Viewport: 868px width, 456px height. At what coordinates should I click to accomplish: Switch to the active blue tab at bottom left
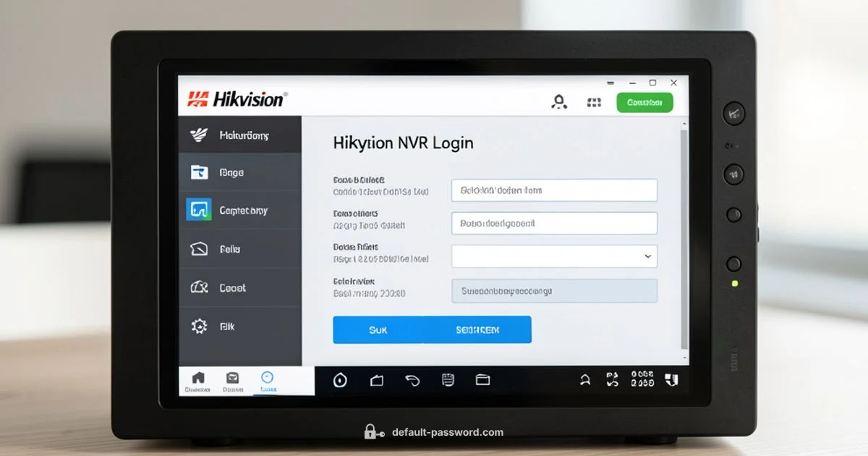pyautogui.click(x=268, y=381)
